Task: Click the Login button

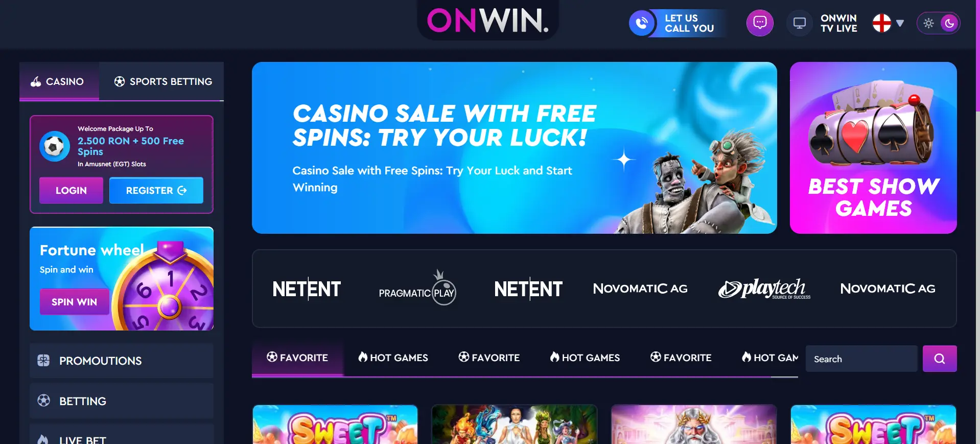Action: pyautogui.click(x=71, y=190)
